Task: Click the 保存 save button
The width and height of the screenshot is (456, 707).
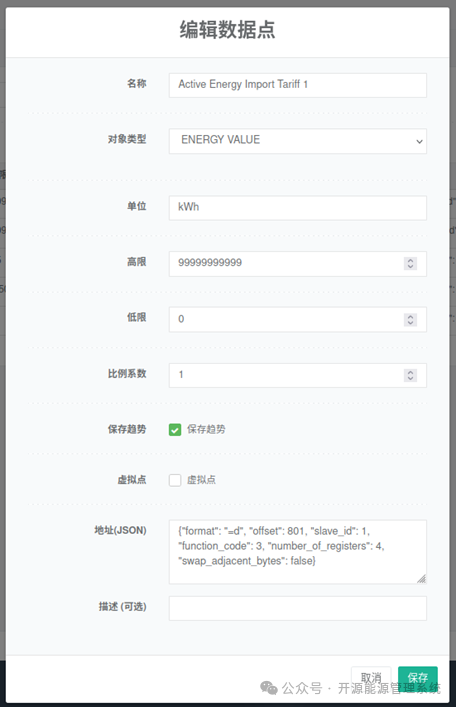Action: coord(418,677)
